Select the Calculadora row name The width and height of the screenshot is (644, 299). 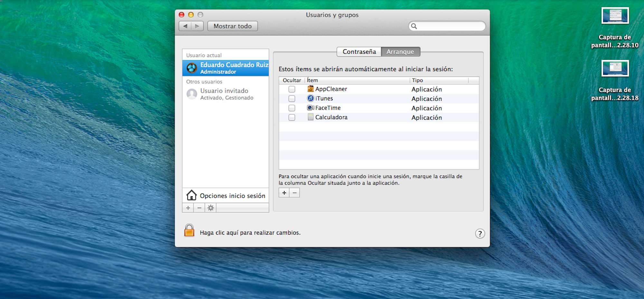click(331, 117)
